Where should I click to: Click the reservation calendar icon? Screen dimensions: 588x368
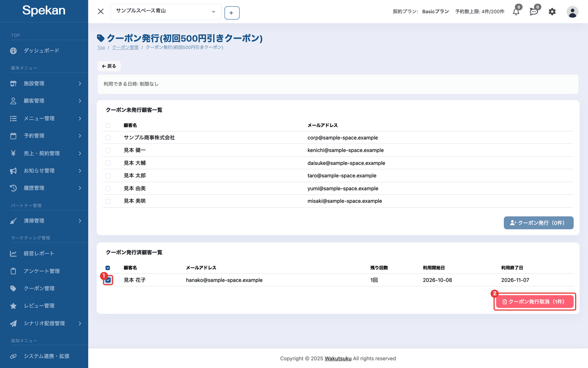coord(13,136)
